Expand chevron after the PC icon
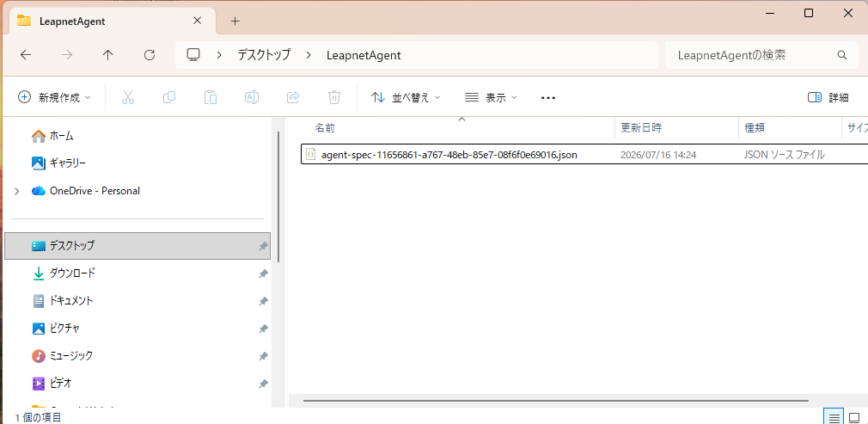The width and height of the screenshot is (868, 424). click(x=219, y=55)
